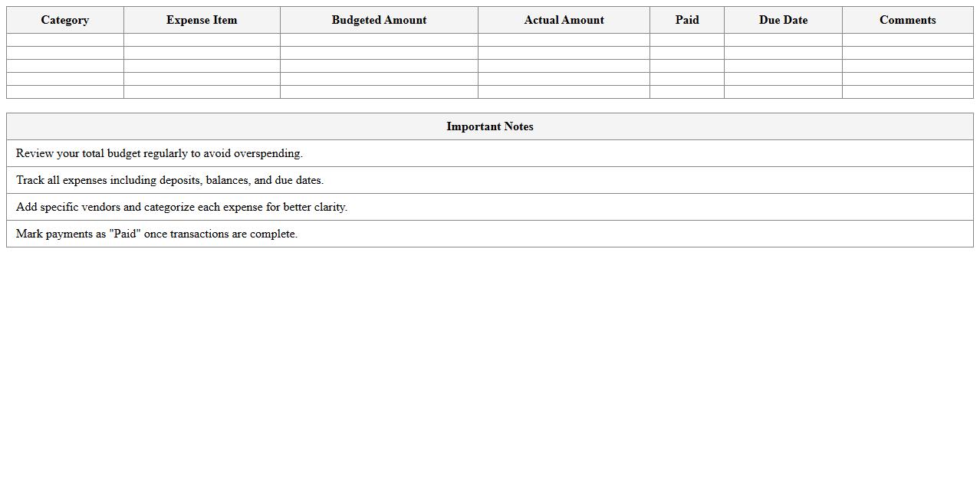
Task: Click the Important Notes heading
Action: point(489,126)
